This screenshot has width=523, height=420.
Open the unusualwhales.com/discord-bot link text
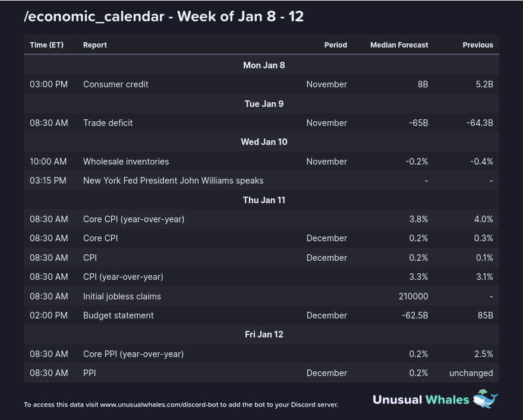click(151, 405)
